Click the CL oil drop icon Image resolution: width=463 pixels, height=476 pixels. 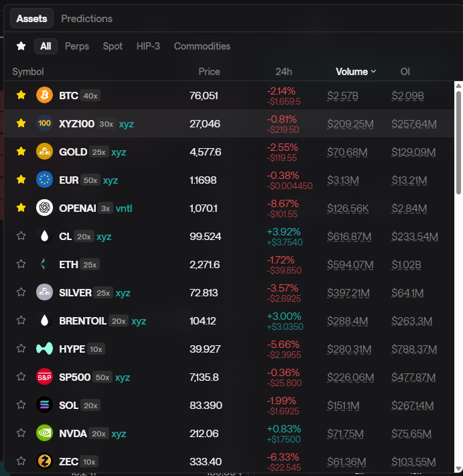[x=44, y=236]
